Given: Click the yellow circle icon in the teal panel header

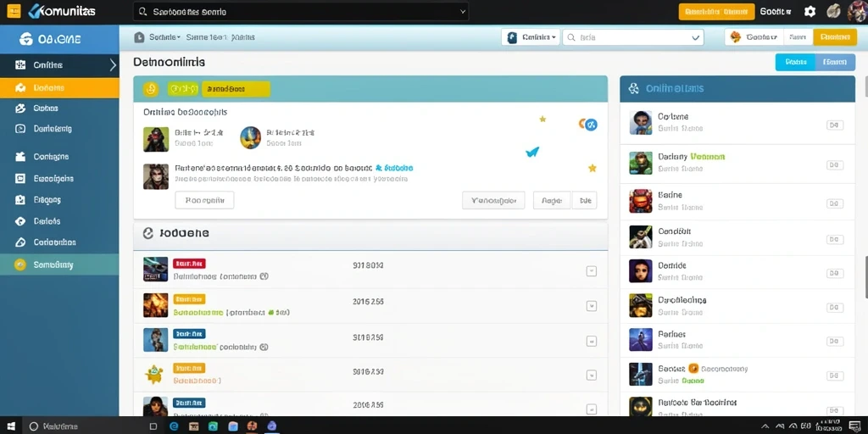Looking at the screenshot, I should click(151, 88).
